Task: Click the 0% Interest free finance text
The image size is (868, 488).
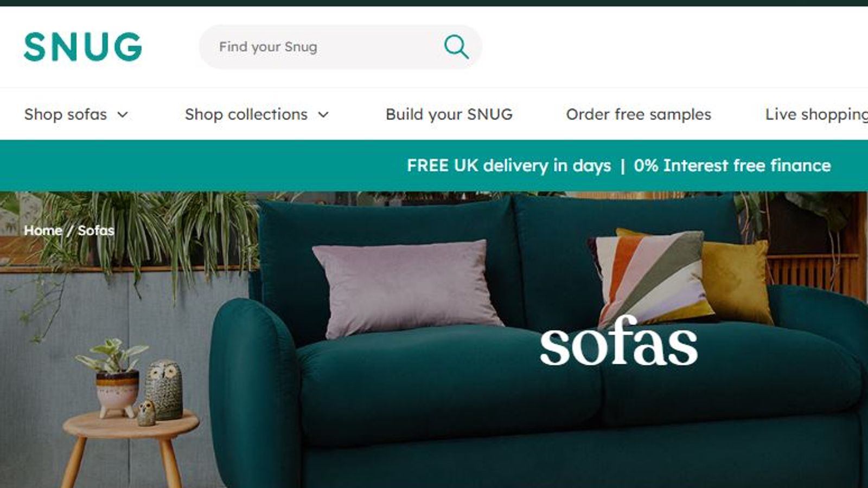Action: 732,165
